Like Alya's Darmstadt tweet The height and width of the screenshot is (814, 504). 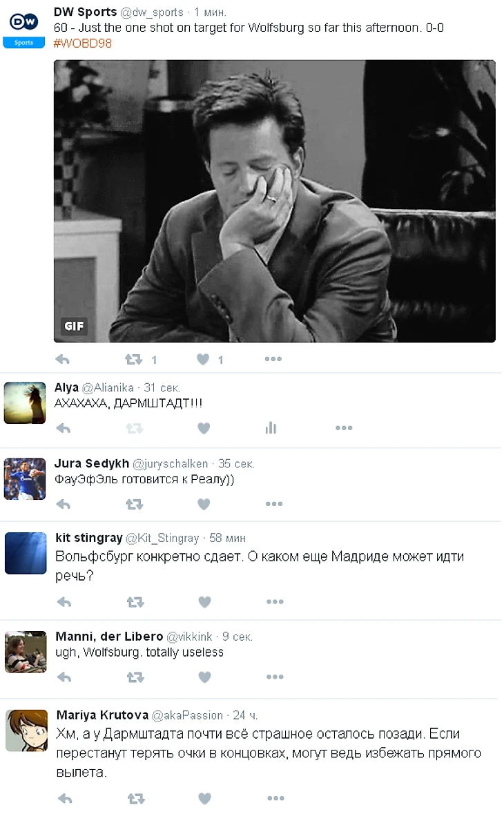coord(204,428)
